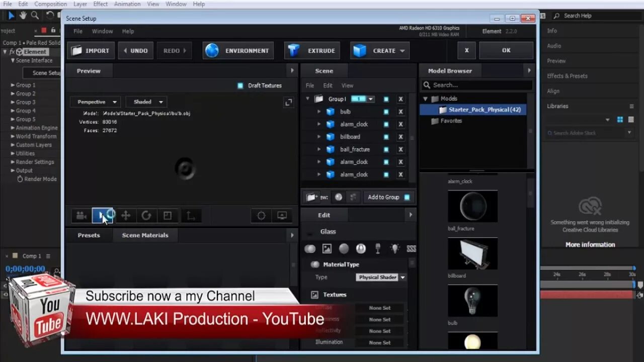Select the rotate tool in preview toolbar

pyautogui.click(x=146, y=216)
